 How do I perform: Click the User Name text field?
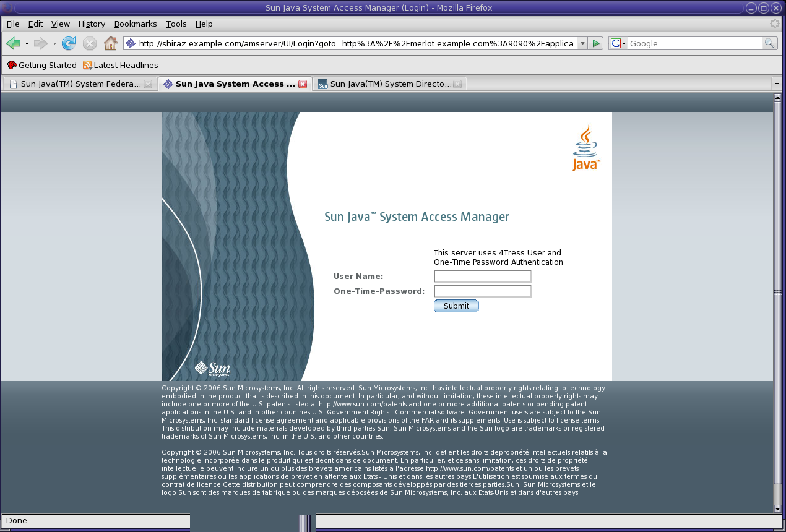[483, 277]
